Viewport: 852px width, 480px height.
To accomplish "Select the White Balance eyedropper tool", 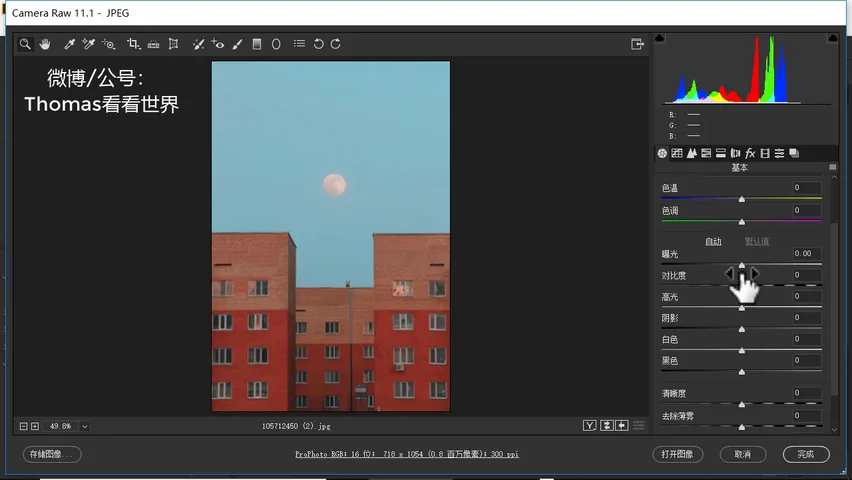I will 70,44.
